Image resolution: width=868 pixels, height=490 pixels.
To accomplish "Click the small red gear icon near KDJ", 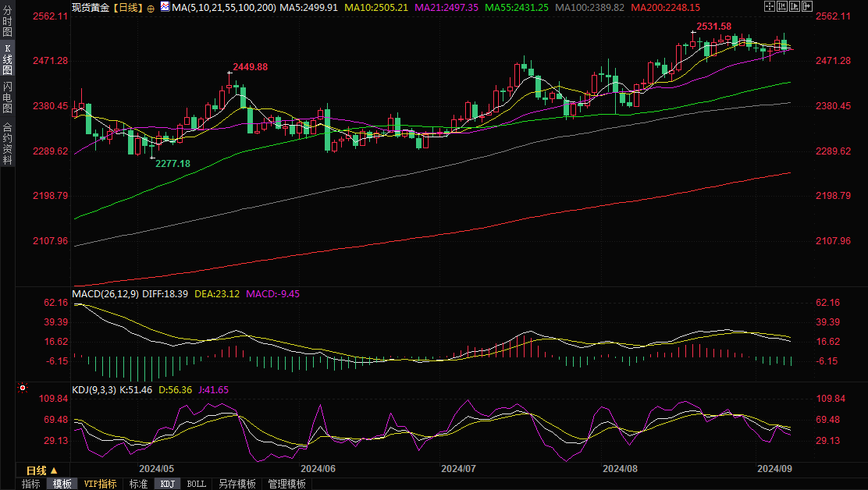I will tap(23, 388).
